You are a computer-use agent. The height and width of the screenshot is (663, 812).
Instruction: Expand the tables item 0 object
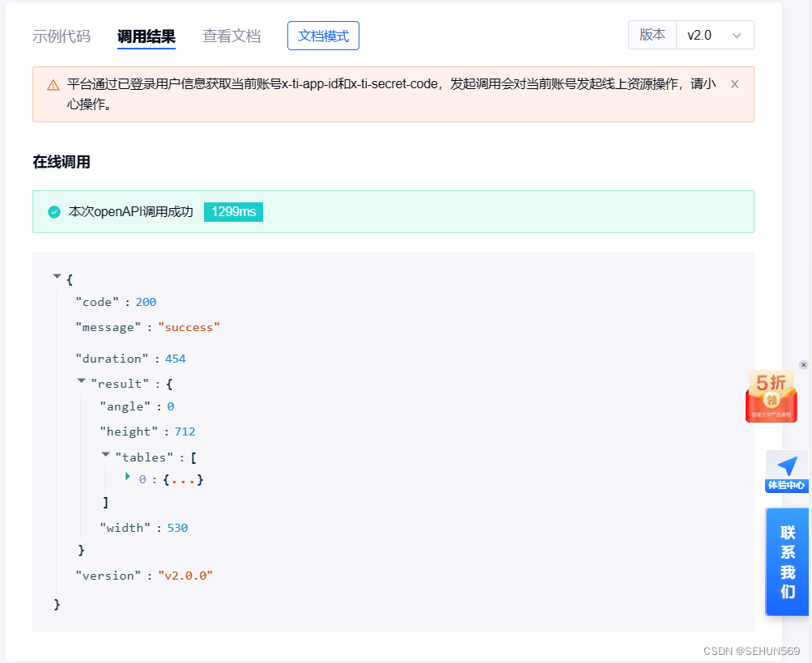click(127, 476)
